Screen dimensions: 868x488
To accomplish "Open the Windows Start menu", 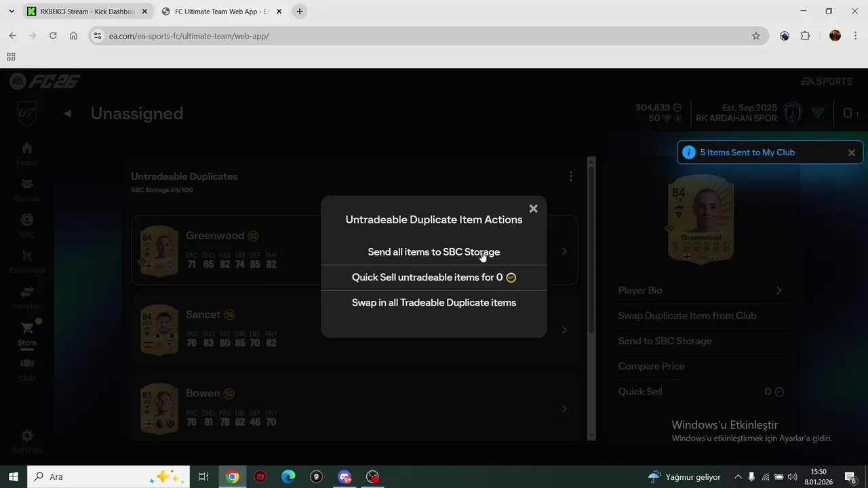I will [x=13, y=476].
